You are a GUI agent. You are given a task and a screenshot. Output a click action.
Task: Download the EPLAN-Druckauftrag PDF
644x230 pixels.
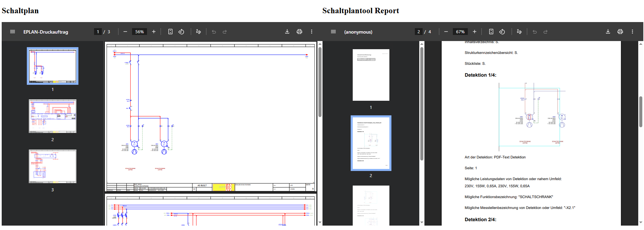[x=287, y=32]
